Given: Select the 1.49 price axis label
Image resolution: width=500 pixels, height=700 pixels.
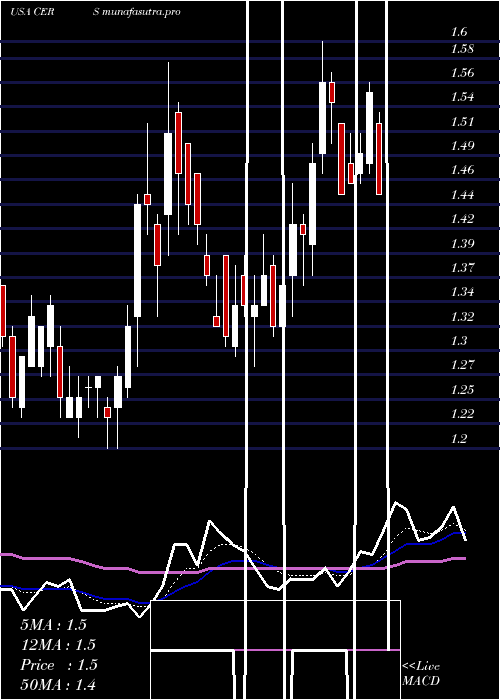Looking at the screenshot, I should pyautogui.click(x=463, y=146).
